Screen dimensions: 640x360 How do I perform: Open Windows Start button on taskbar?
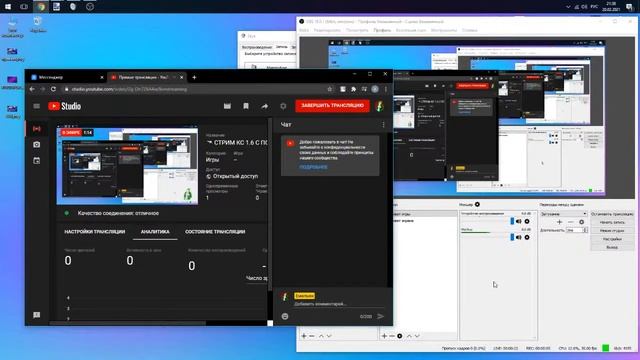[8, 7]
